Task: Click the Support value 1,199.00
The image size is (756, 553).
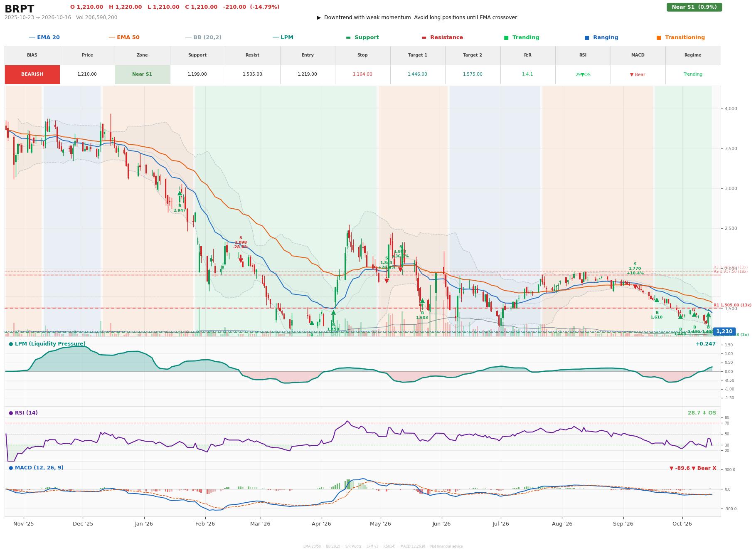Action: pos(197,74)
